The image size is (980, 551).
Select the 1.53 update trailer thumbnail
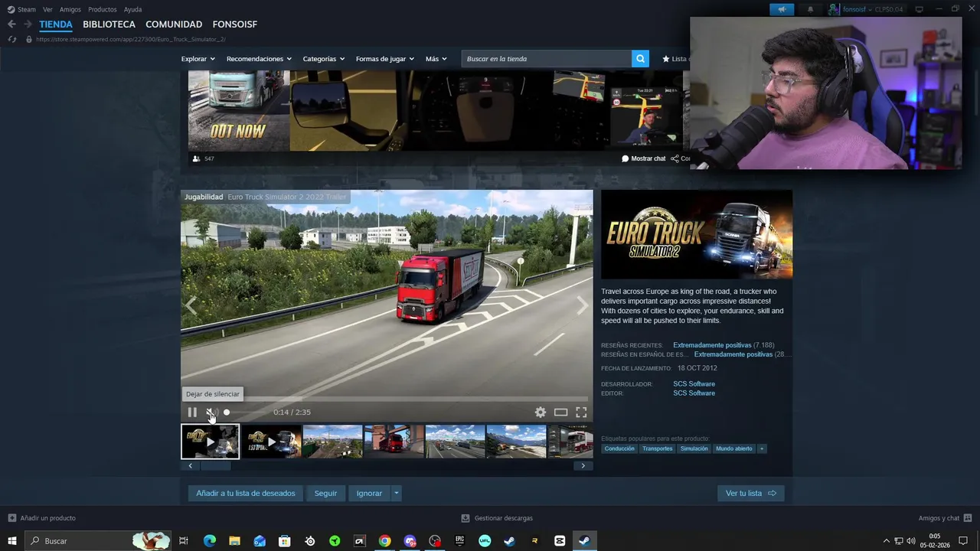pyautogui.click(x=271, y=442)
